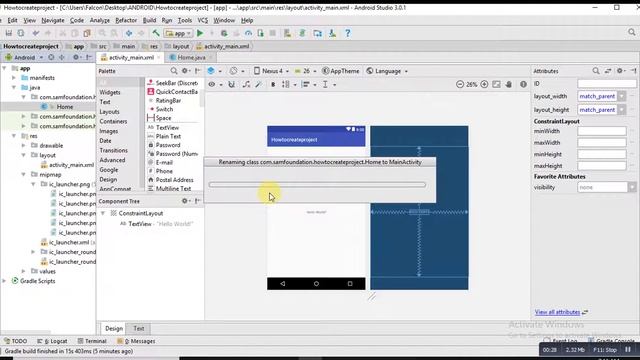Image resolution: width=640 pixels, height=360 pixels.
Task: Open the AppTheme button
Action: click(x=340, y=71)
